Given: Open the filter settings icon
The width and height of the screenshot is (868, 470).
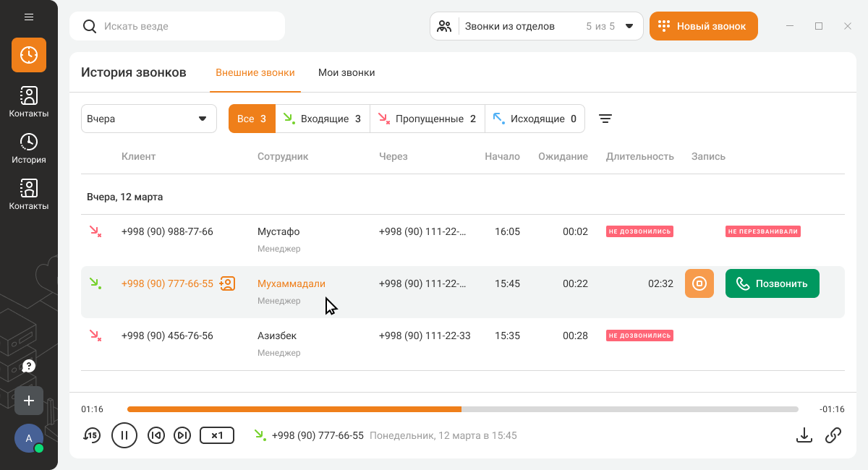Looking at the screenshot, I should click(x=605, y=119).
